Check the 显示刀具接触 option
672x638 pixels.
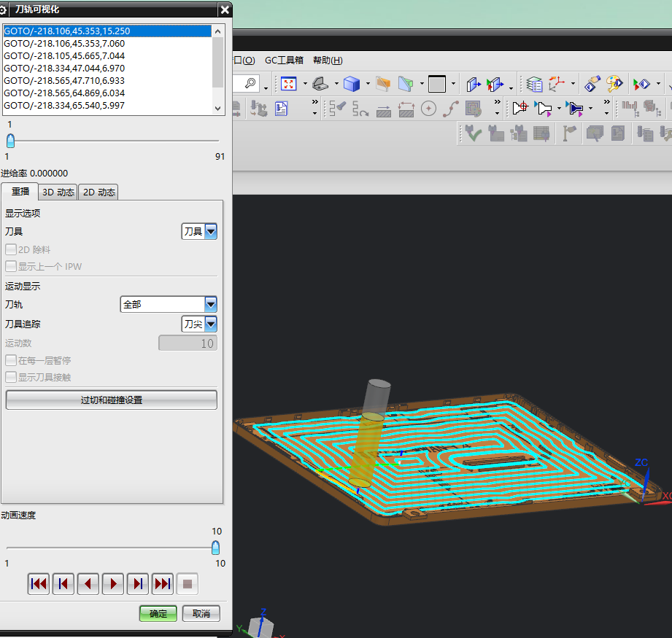(11, 378)
